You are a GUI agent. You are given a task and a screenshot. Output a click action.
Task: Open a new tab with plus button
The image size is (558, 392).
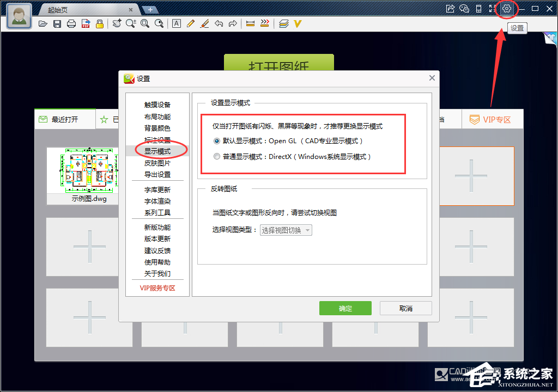(x=150, y=9)
